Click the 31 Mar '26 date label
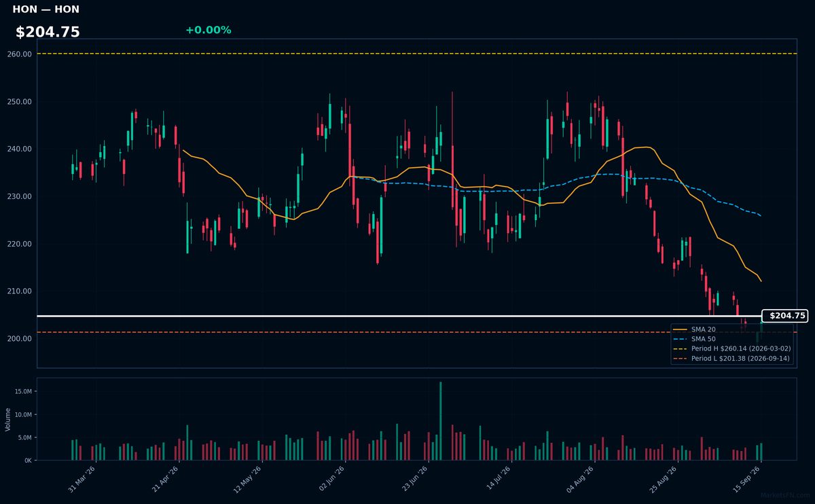815x504 pixels. [x=81, y=480]
